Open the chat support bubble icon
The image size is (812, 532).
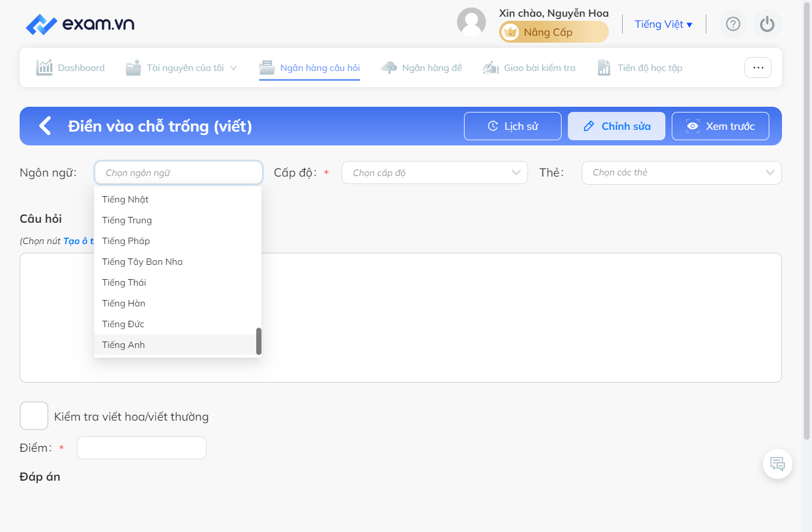(x=777, y=464)
